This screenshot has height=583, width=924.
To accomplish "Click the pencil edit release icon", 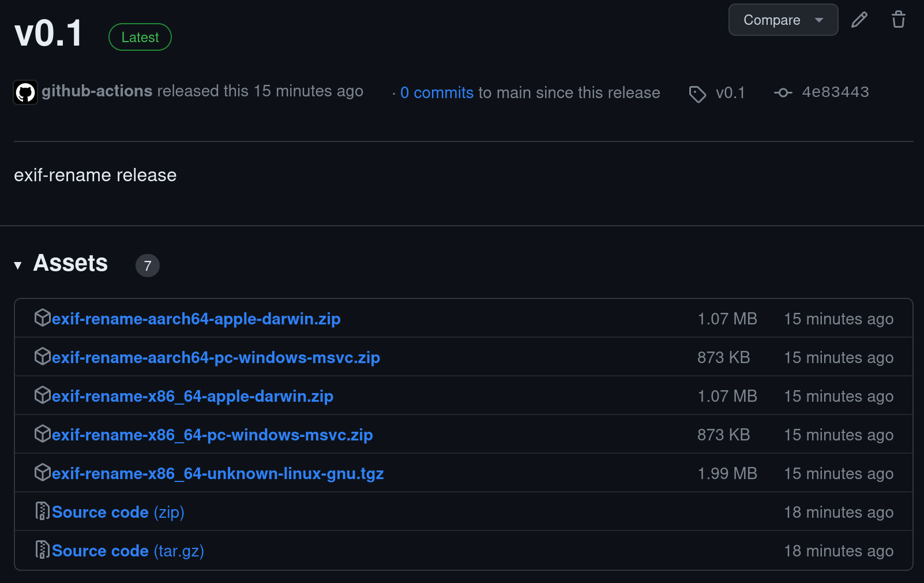I will (859, 20).
